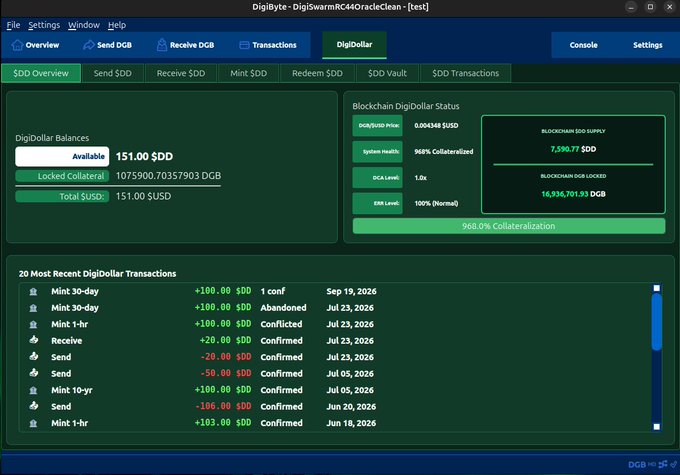Image resolution: width=680 pixels, height=475 pixels.
Task: Click the Sep 19, 2026 date
Action: pyautogui.click(x=351, y=292)
